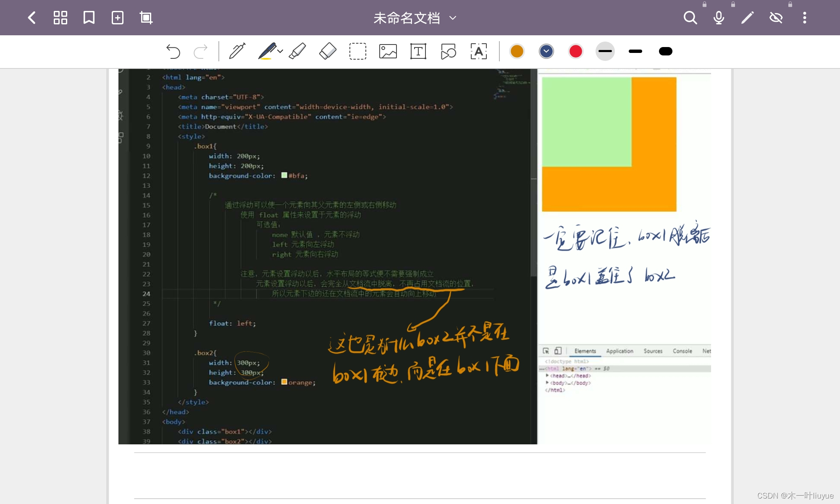Add a new page

point(118,18)
